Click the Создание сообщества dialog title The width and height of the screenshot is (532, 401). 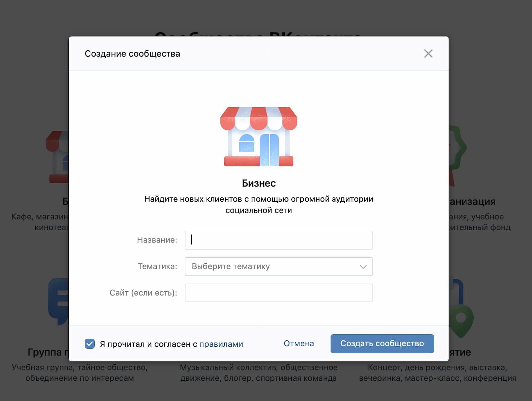click(x=132, y=54)
